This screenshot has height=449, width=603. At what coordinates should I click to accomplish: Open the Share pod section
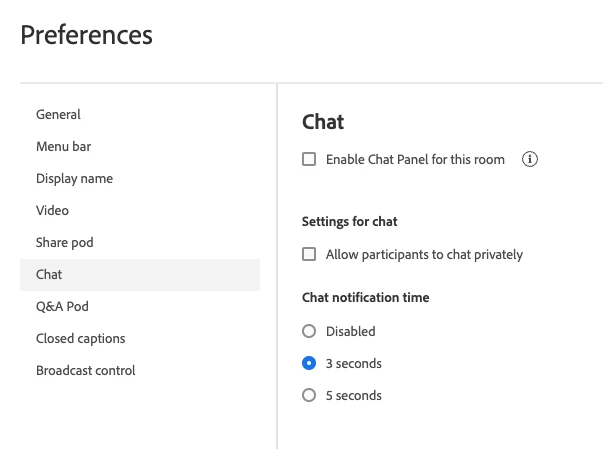pyautogui.click(x=64, y=243)
